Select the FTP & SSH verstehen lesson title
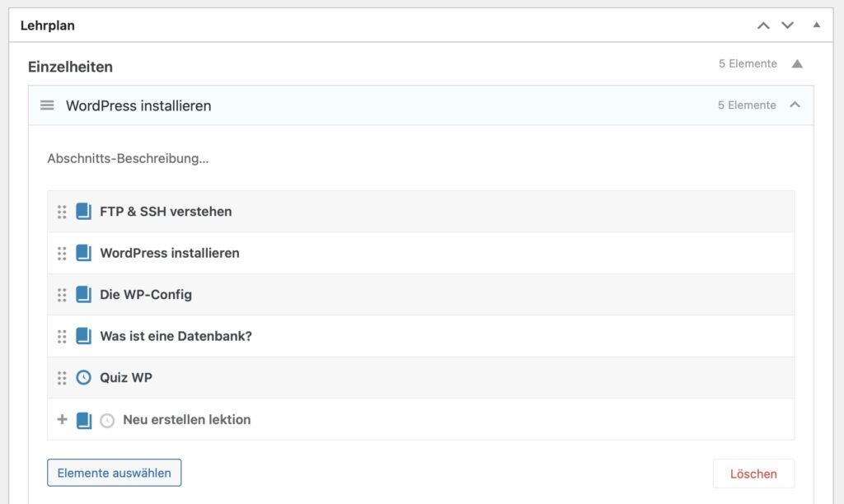 point(166,212)
